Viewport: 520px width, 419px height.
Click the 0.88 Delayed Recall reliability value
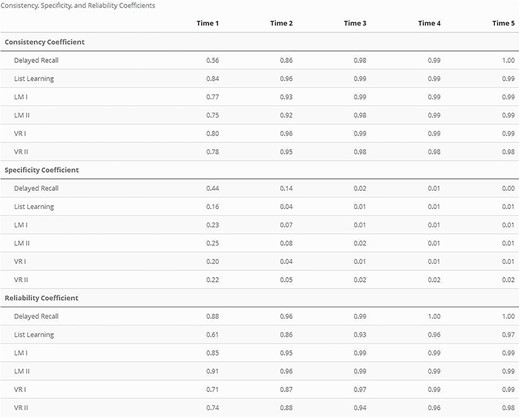pos(212,316)
